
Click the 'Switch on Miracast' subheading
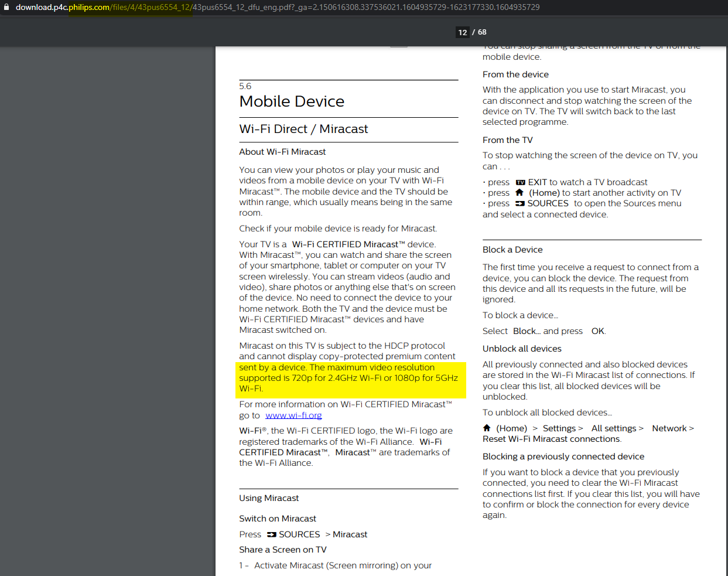278,519
